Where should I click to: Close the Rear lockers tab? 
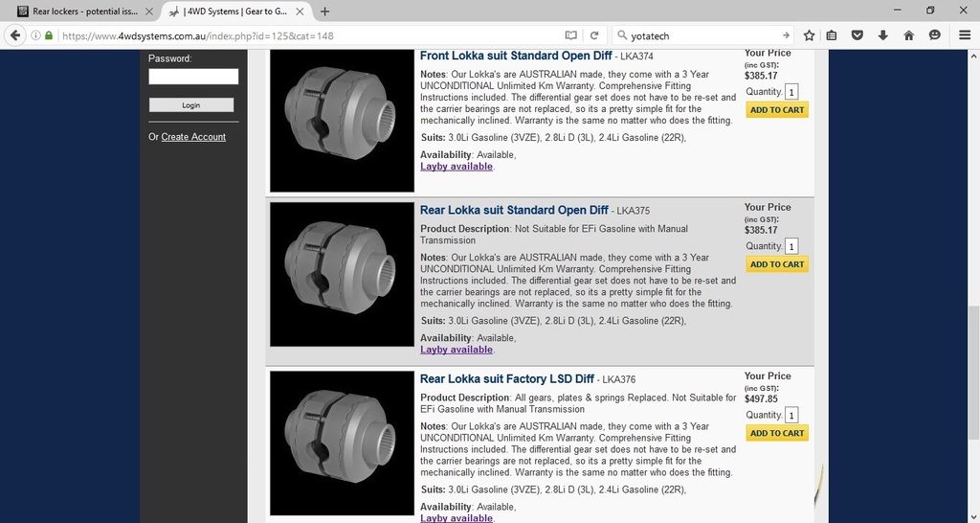click(148, 11)
